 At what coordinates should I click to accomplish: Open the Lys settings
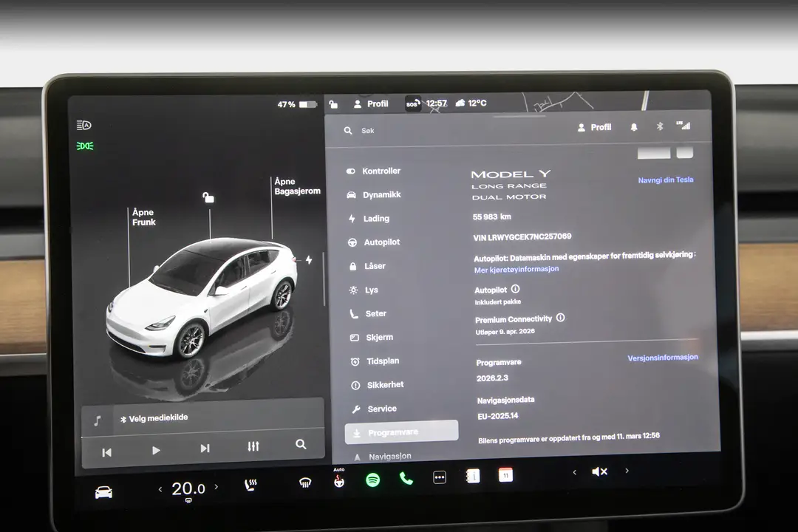click(364, 290)
